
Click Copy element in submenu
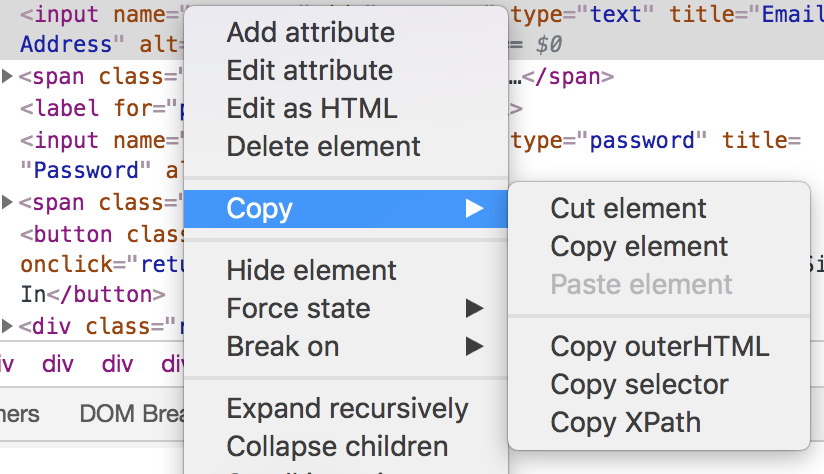(659, 246)
